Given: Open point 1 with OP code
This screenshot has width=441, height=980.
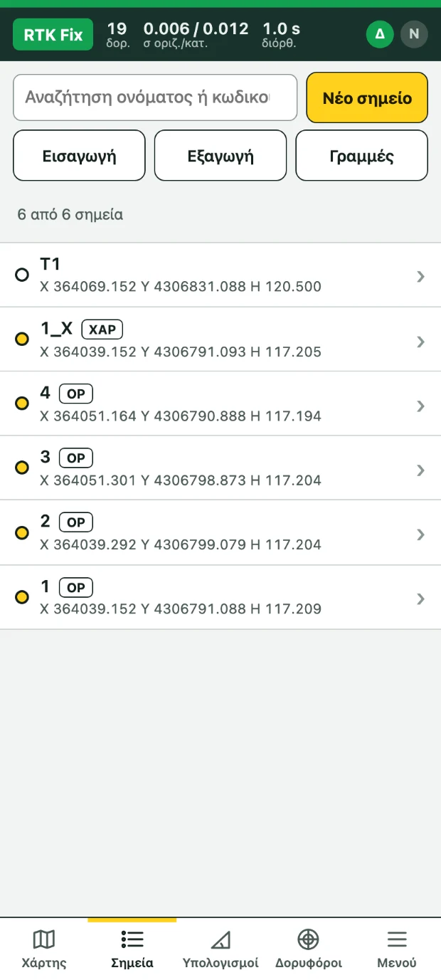Looking at the screenshot, I should pyautogui.click(x=220, y=597).
